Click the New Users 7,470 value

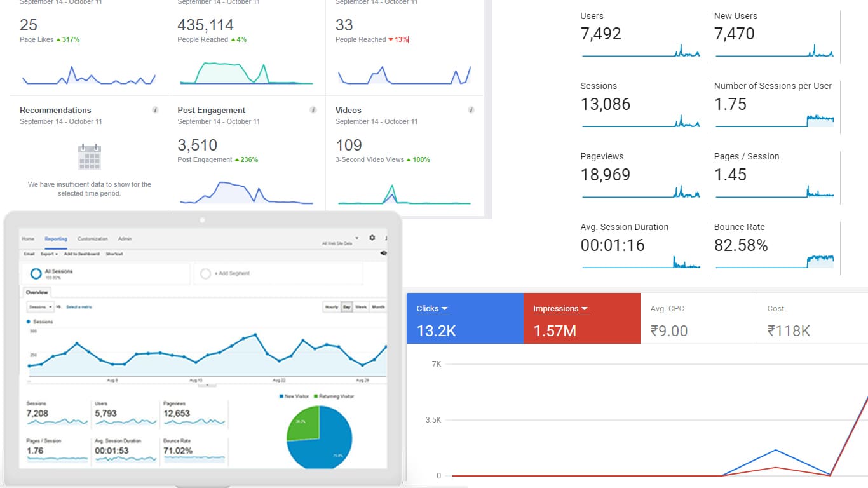click(x=734, y=34)
